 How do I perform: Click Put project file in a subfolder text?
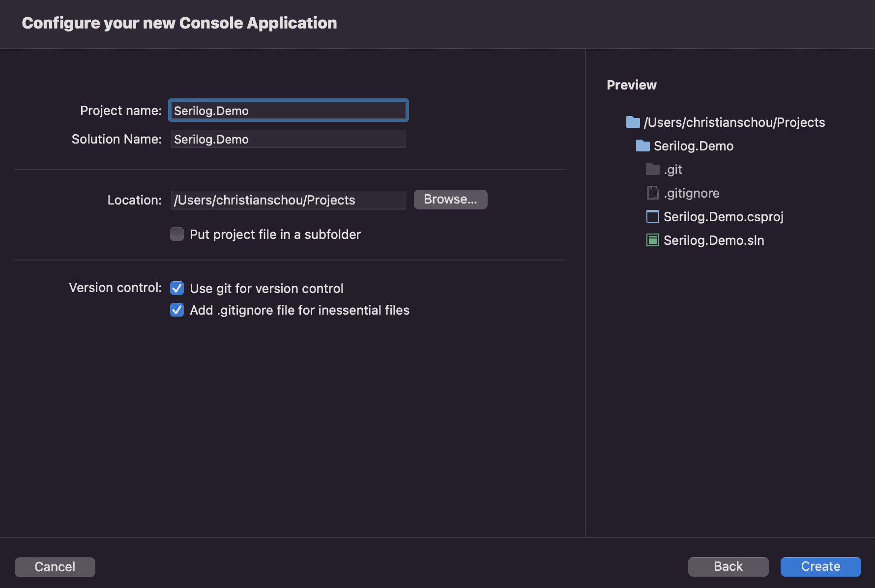275,235
